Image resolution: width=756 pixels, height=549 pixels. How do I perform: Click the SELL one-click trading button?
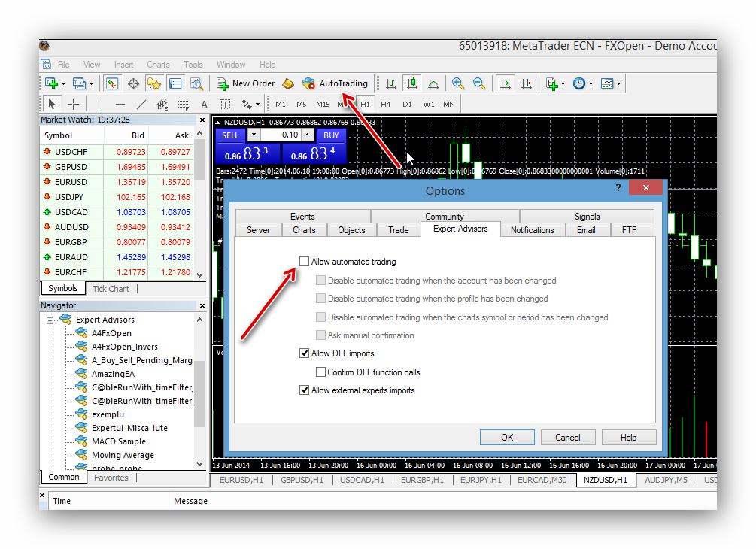point(230,135)
